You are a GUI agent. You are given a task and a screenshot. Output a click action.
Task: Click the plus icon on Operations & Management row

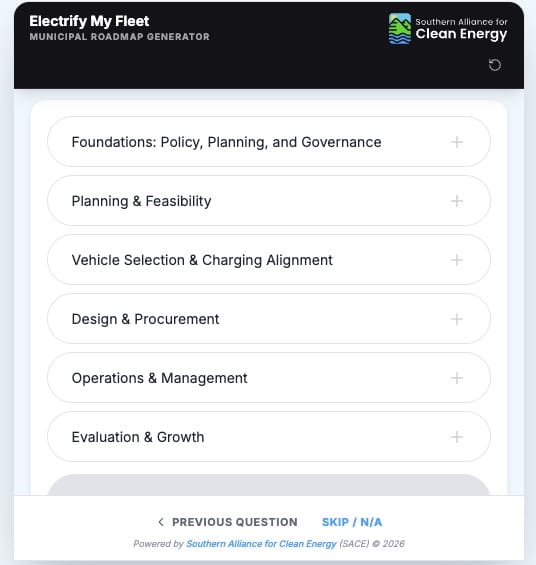457,378
